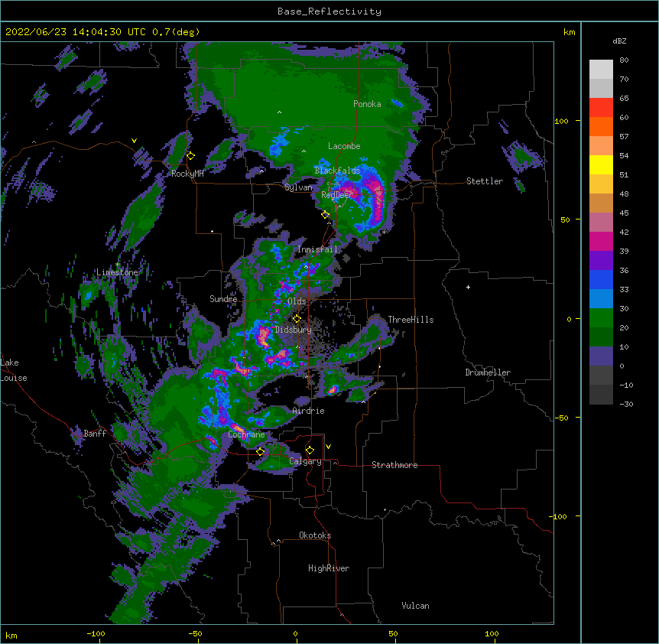Click the white caret marker west of Ponoka

279,112
